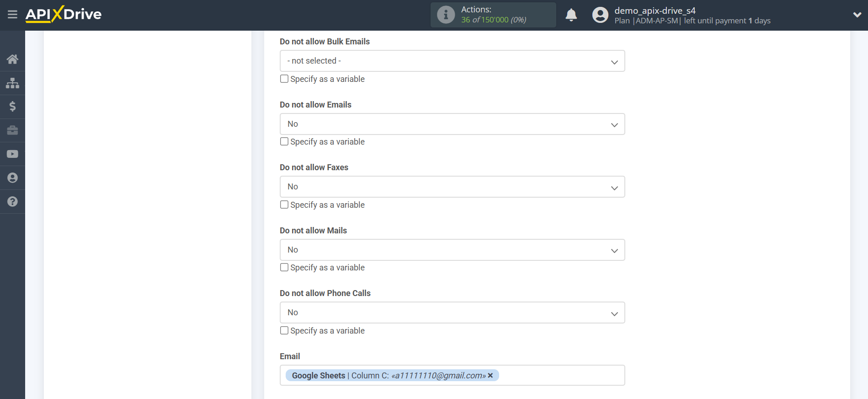Open the user profile icon in sidebar
This screenshot has height=399, width=868.
coord(12,178)
